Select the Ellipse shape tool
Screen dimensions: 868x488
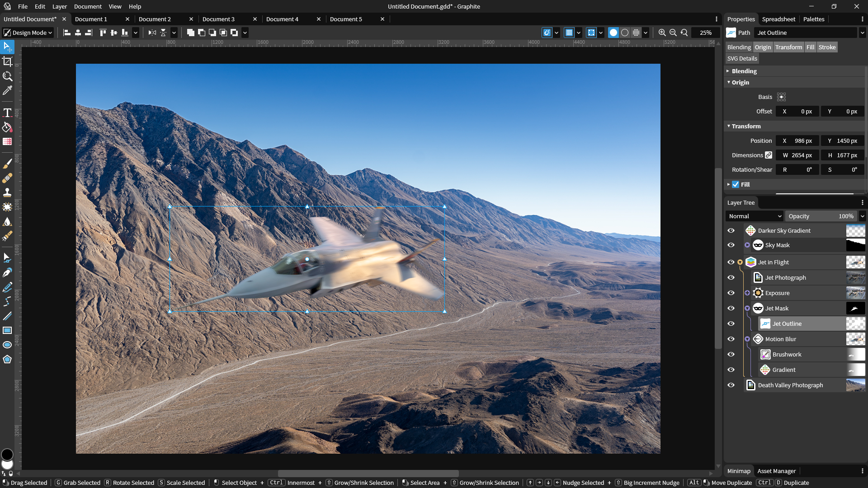pyautogui.click(x=7, y=345)
